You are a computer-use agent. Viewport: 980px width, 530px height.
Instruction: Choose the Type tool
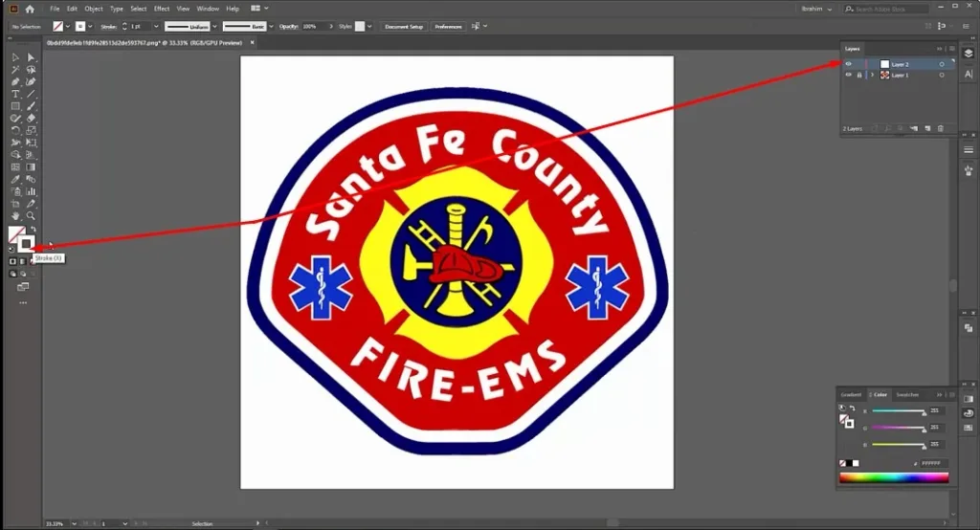[x=15, y=94]
